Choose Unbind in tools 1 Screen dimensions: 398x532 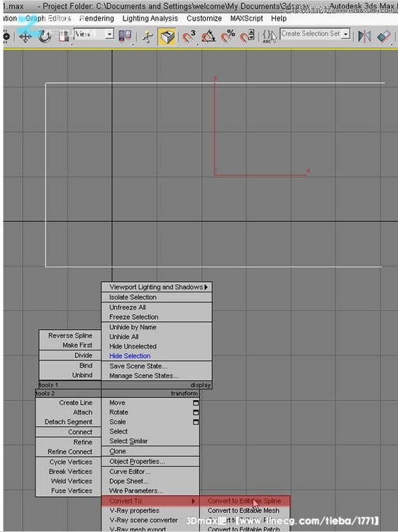click(x=70, y=375)
